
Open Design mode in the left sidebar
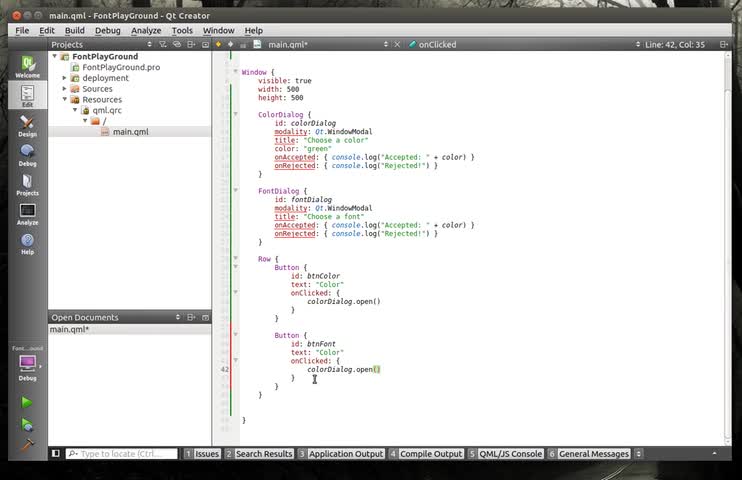click(x=27, y=125)
